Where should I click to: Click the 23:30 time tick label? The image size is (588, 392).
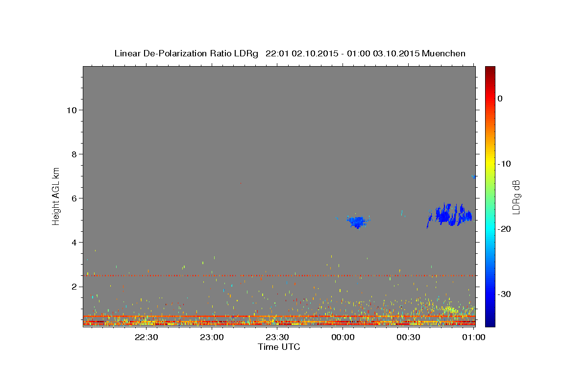(x=277, y=337)
